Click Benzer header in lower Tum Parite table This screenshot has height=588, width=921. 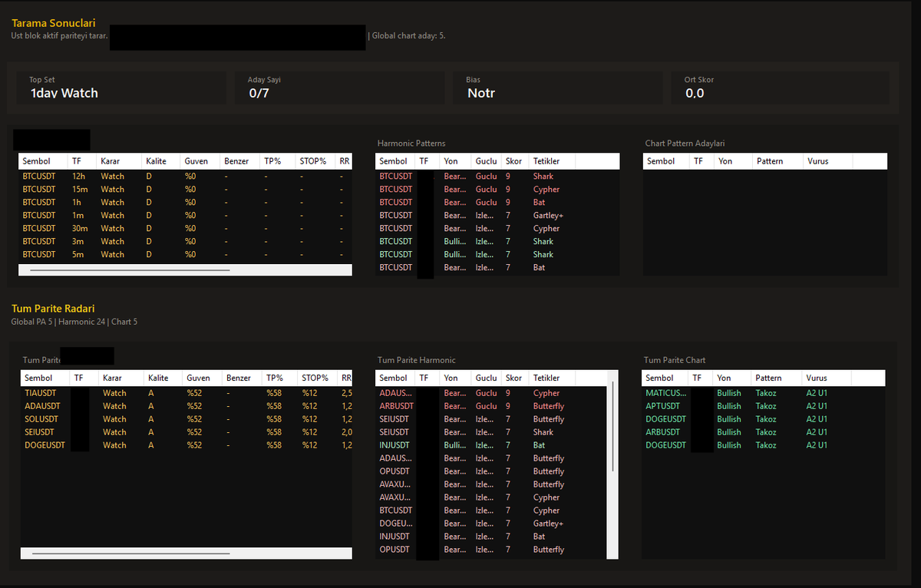[x=242, y=378]
